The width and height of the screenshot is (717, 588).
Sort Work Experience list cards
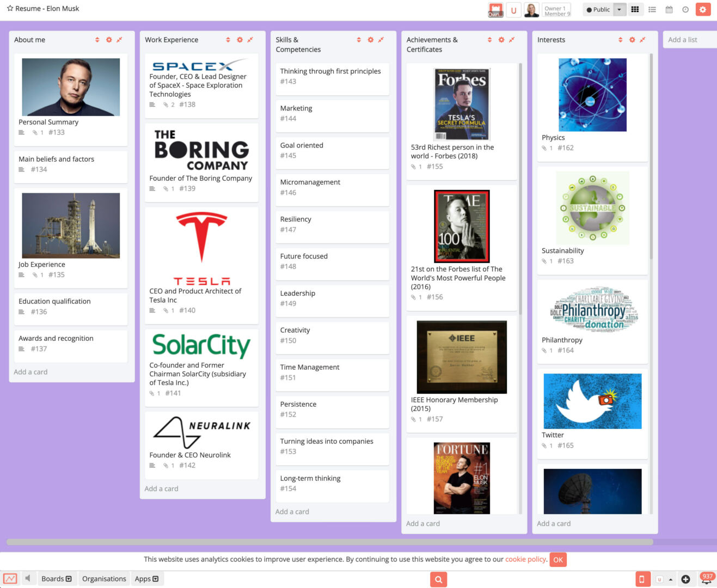pos(228,40)
